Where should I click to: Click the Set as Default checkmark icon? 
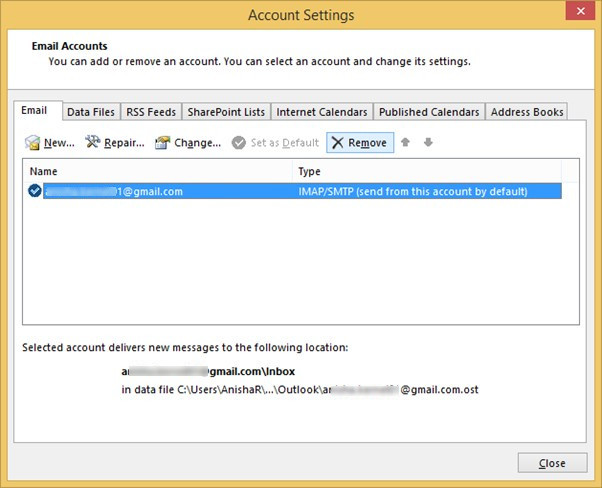click(x=239, y=143)
